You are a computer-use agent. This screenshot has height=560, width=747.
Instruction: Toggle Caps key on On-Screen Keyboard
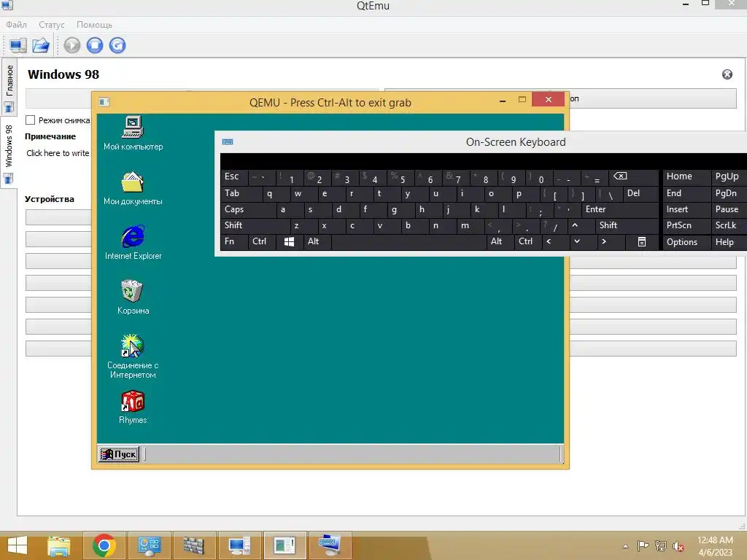point(248,209)
